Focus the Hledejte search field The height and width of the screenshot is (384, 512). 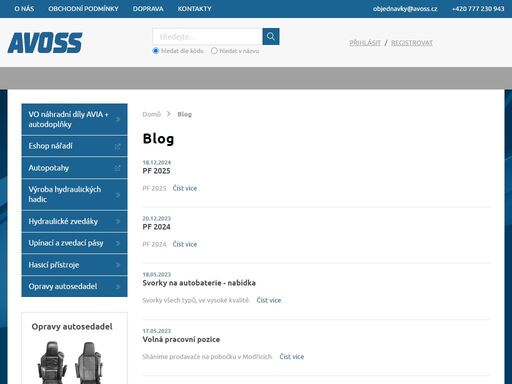click(x=207, y=36)
